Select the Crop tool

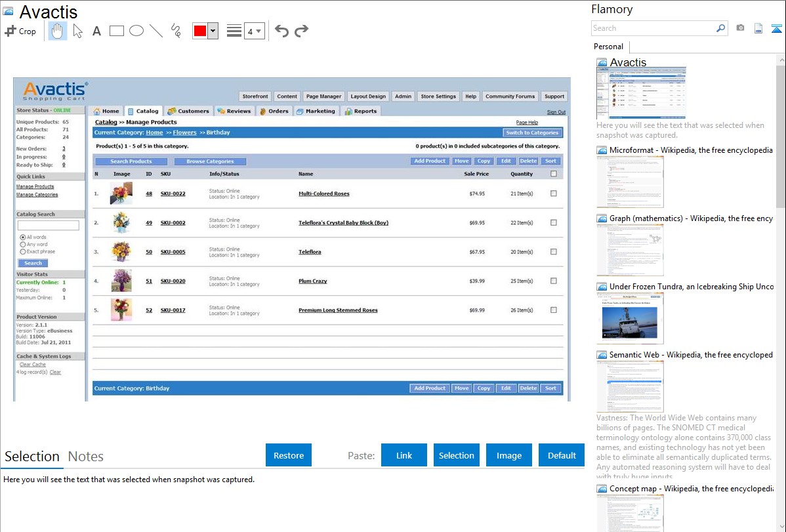pyautogui.click(x=20, y=31)
